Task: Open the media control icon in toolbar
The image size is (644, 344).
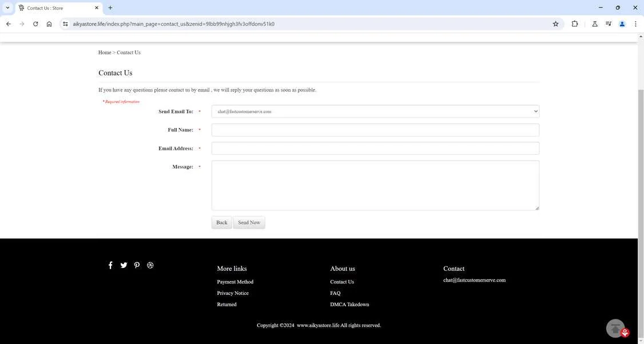Action: [x=609, y=24]
